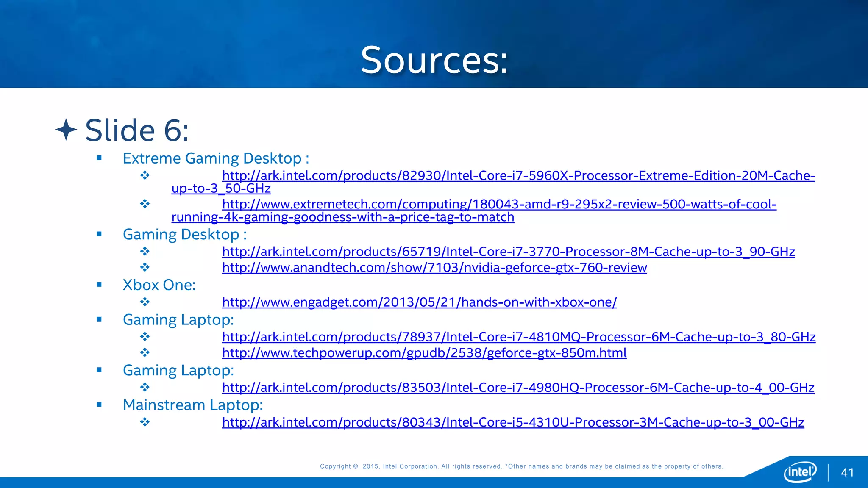
Task: Click the Intel logo in the footer
Action: [800, 472]
